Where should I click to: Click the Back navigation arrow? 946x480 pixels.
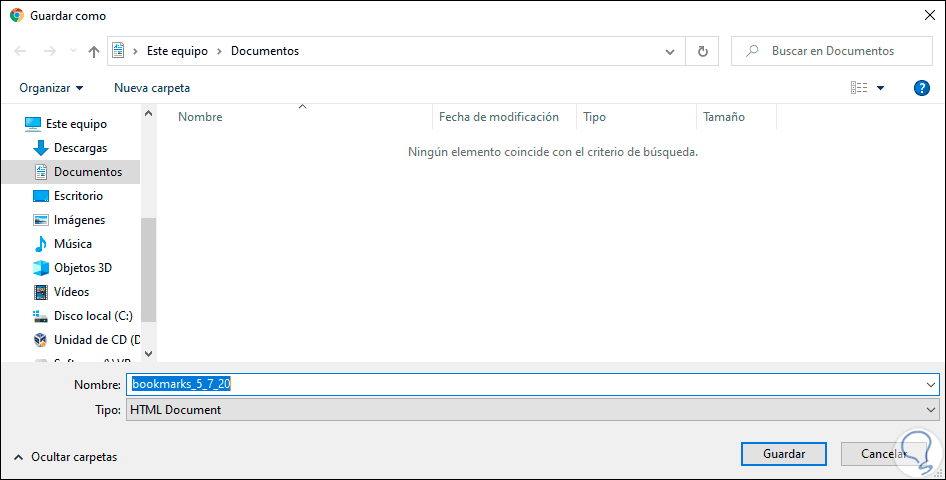point(20,51)
